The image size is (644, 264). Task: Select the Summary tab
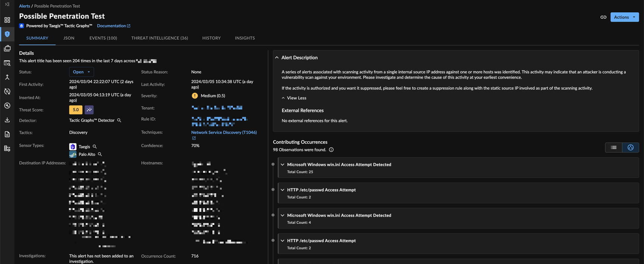(x=37, y=38)
